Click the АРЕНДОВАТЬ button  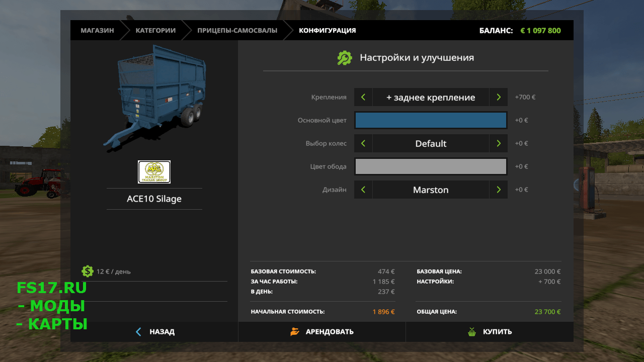coord(322,332)
